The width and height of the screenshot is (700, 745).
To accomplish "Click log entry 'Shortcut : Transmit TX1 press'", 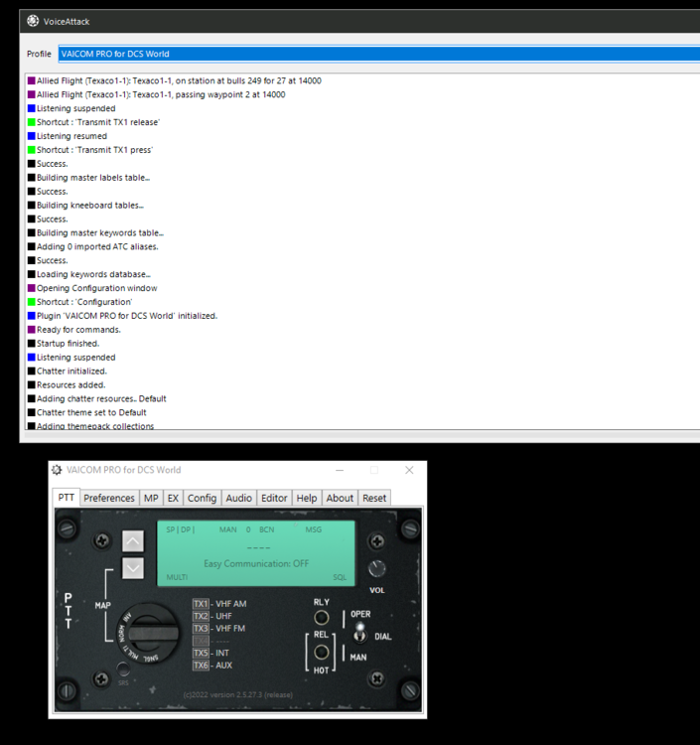I will 90,150.
